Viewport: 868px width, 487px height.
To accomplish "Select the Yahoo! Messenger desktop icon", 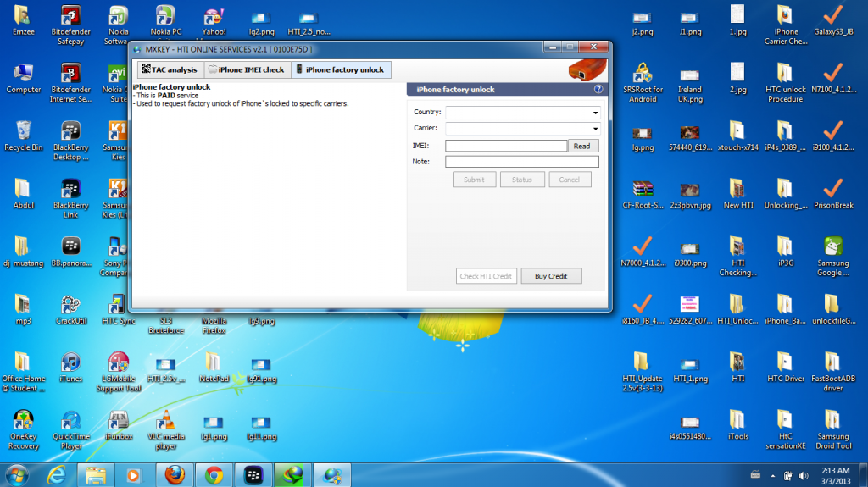I will click(214, 22).
